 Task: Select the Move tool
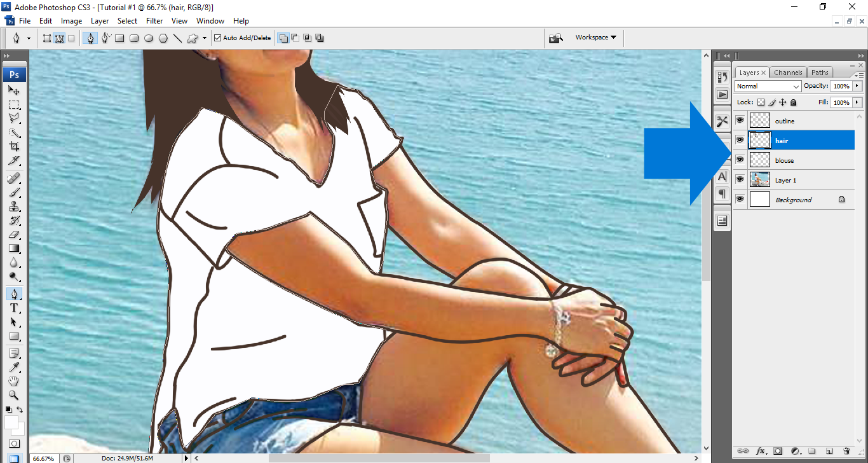(14, 90)
